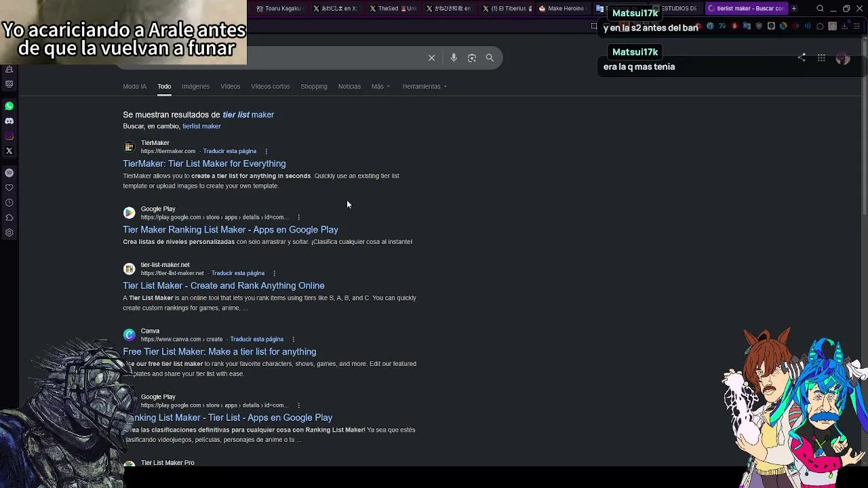This screenshot has height=488, width=868.
Task: Switch to the Videos tab
Action: pos(230,86)
